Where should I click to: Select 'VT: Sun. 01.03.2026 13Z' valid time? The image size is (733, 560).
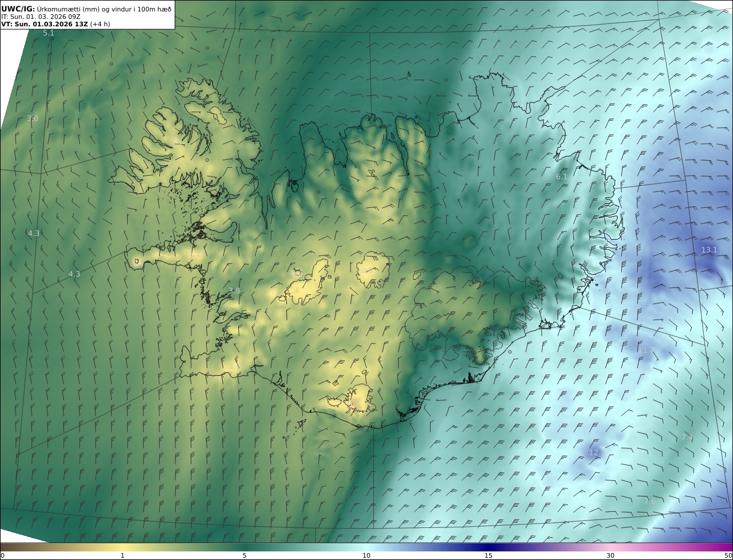point(45,24)
